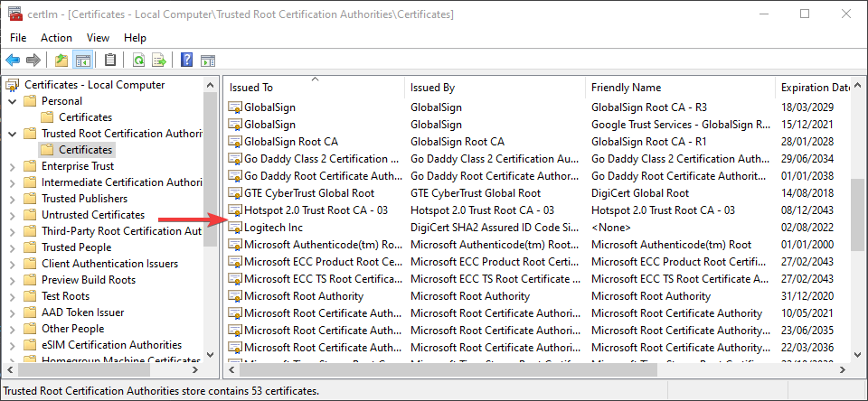Open Help using the blue question-mark icon

(186, 60)
